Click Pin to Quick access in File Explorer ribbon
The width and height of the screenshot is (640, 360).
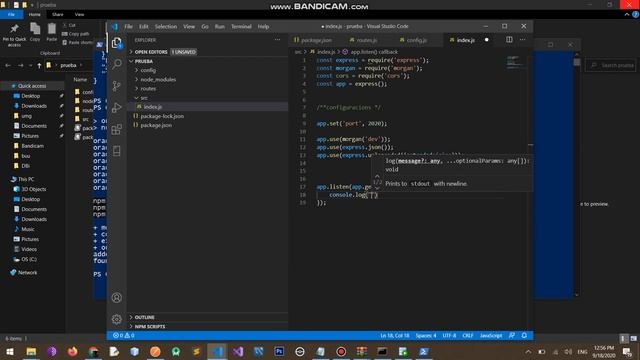click(14, 35)
